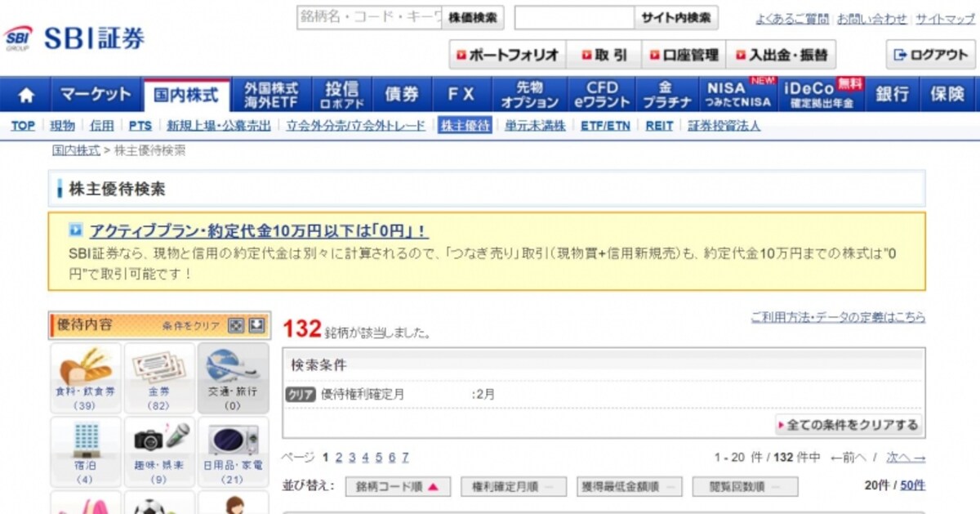Click the SBI証券 logo

point(75,38)
